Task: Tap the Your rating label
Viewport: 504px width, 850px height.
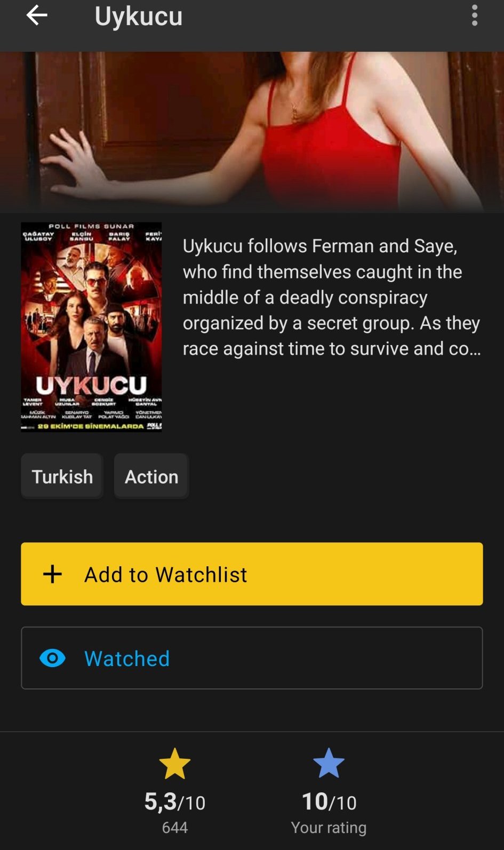Action: click(329, 828)
